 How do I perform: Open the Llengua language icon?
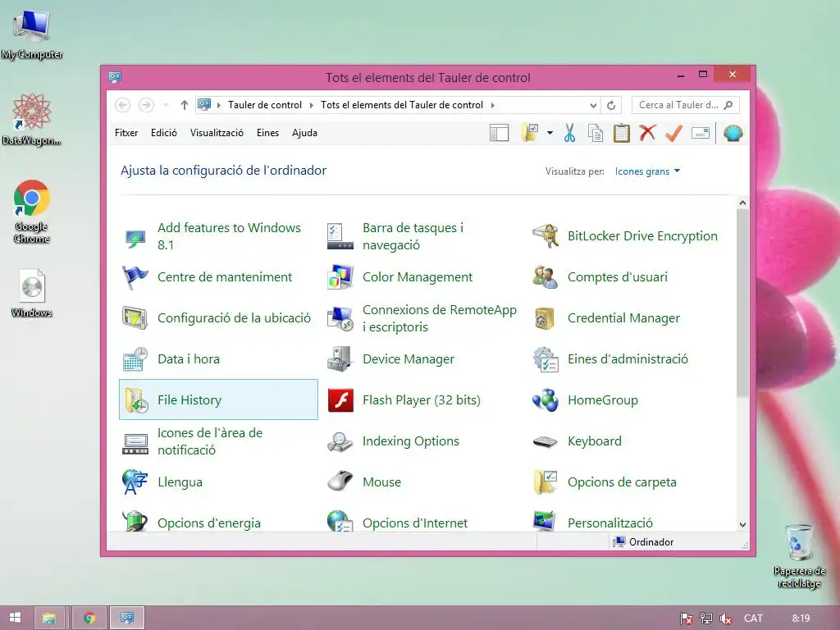click(x=135, y=482)
